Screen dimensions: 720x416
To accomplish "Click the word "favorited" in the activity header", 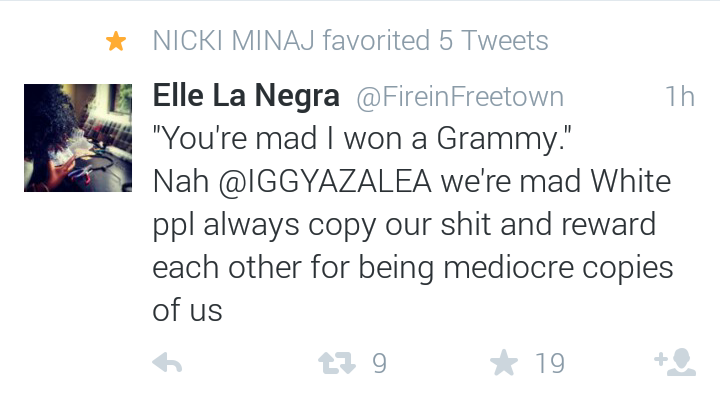I will pyautogui.click(x=376, y=40).
